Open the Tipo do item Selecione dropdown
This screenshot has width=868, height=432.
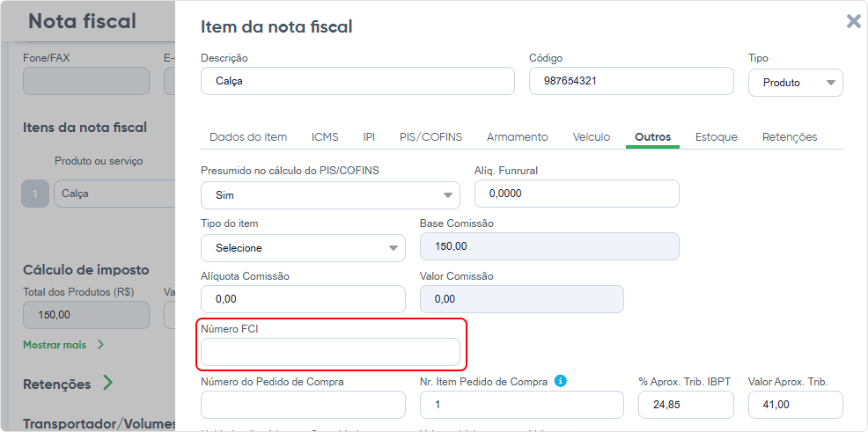(x=303, y=248)
